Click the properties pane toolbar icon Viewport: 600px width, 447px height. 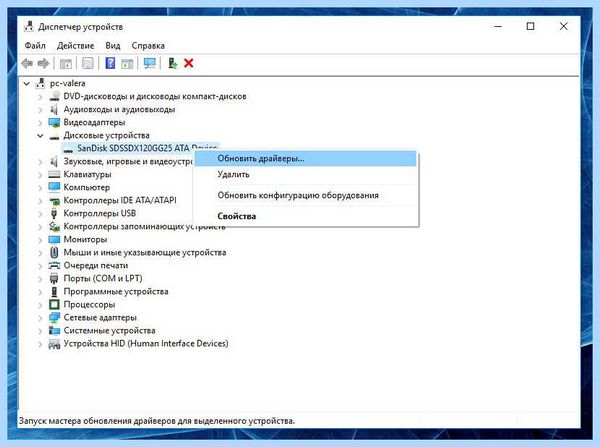click(88, 63)
